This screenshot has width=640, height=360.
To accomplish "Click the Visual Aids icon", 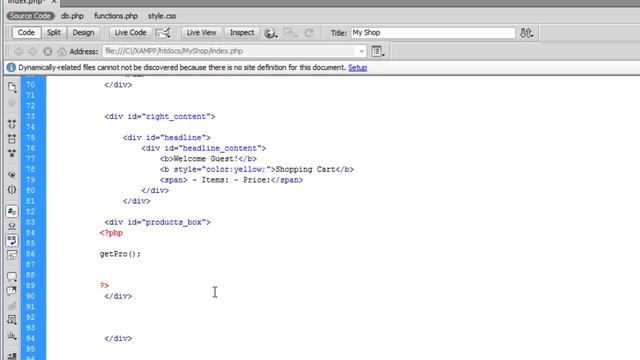I will [x=290, y=33].
